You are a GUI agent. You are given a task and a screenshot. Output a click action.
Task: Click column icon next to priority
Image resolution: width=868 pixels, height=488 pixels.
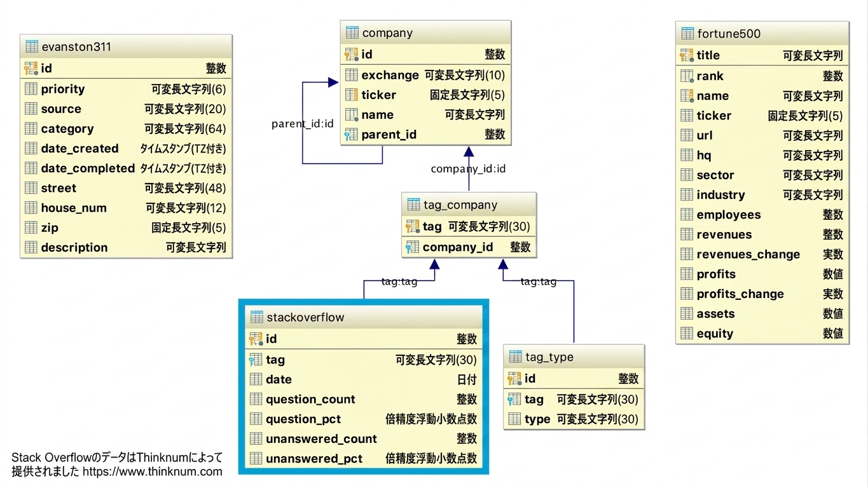click(x=31, y=89)
